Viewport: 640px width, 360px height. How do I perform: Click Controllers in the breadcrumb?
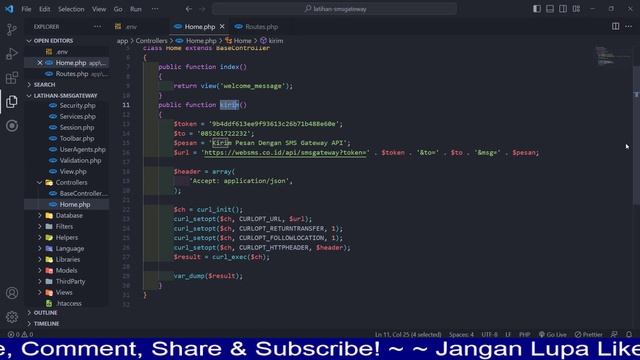(x=151, y=41)
